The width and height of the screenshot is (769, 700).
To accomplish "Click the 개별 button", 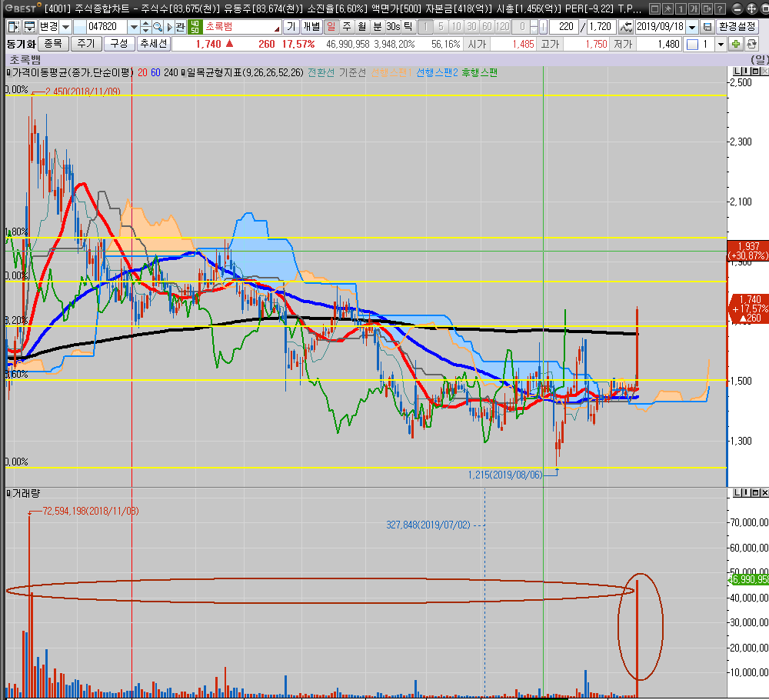I will coord(311,26).
